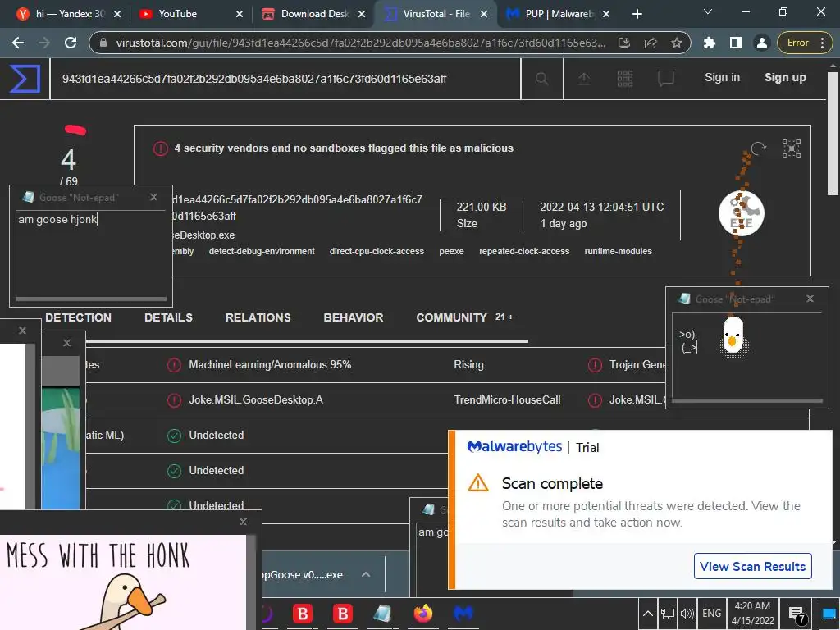Click the reanalyze refresh icon

coord(758,148)
